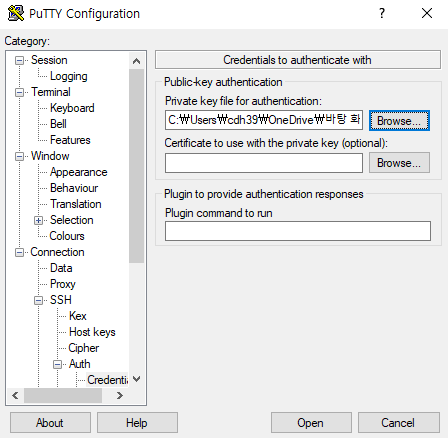Open the Logging settings
This screenshot has width=448, height=438.
pyautogui.click(x=69, y=76)
